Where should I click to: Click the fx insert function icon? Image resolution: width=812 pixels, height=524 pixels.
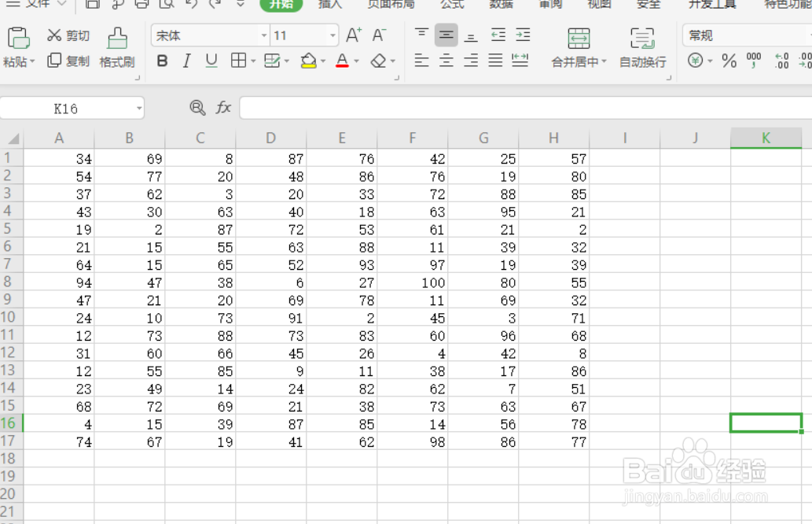(223, 108)
